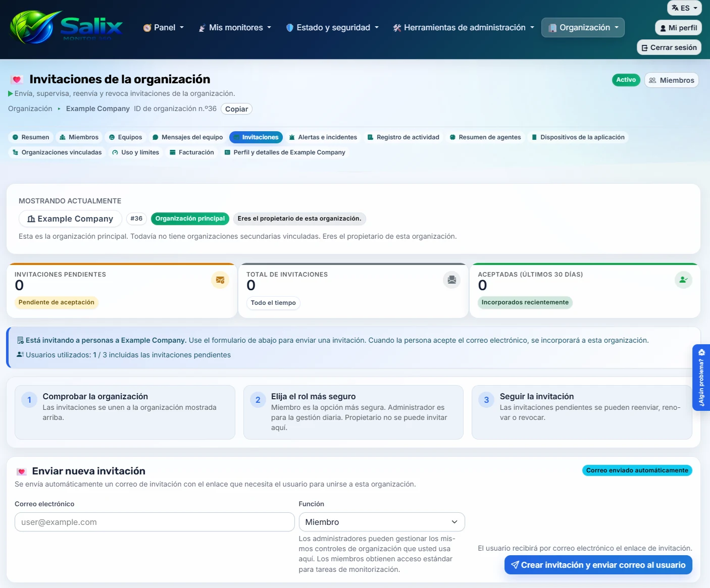Click the heart icon beside 'Invitaciones de la organización'
Viewport: 710px width, 588px height.
(17, 79)
